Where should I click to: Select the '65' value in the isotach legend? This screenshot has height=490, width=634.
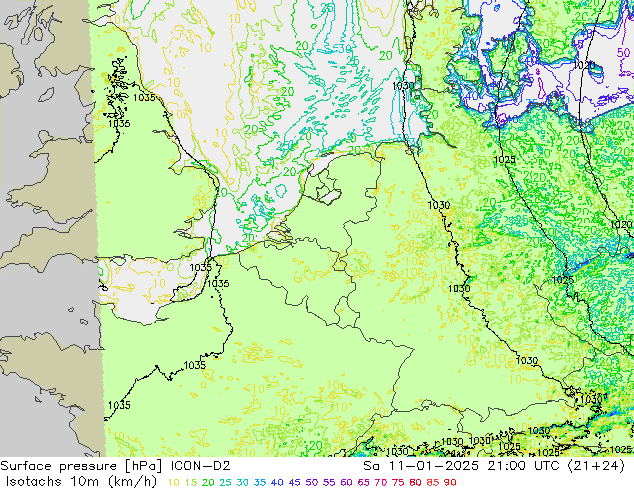(363, 482)
